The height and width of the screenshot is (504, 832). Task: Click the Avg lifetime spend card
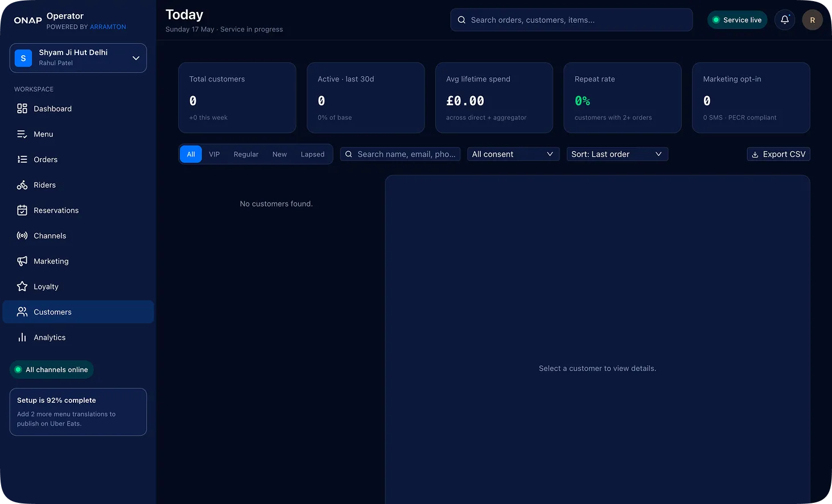tap(494, 98)
